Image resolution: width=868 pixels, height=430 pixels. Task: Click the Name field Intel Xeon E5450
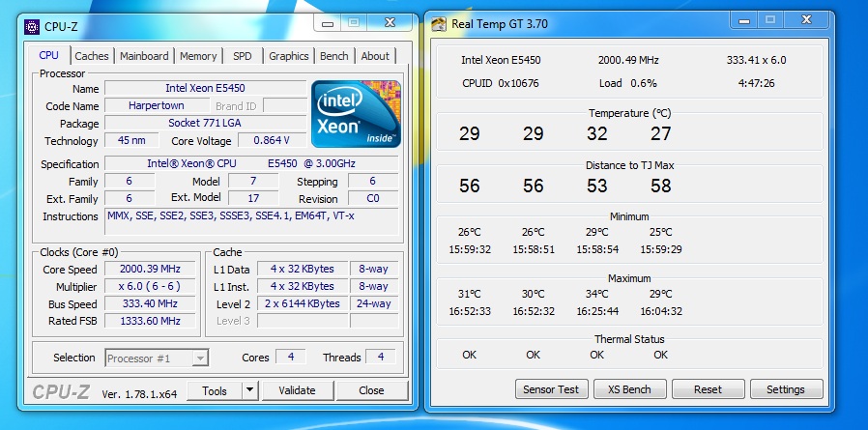(205, 88)
